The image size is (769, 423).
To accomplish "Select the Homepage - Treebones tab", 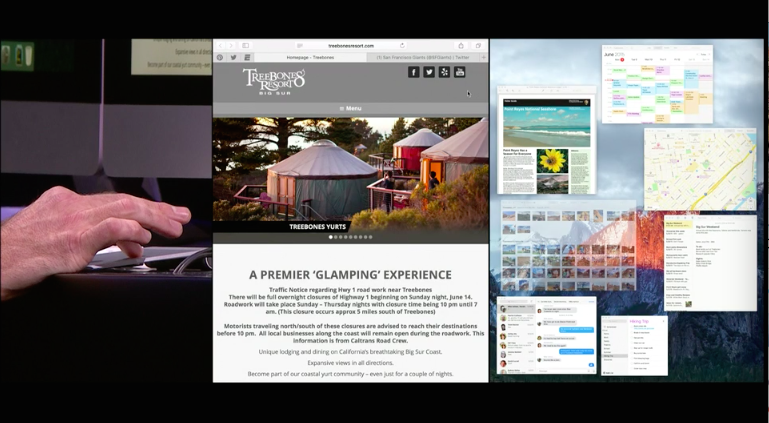I will click(310, 57).
